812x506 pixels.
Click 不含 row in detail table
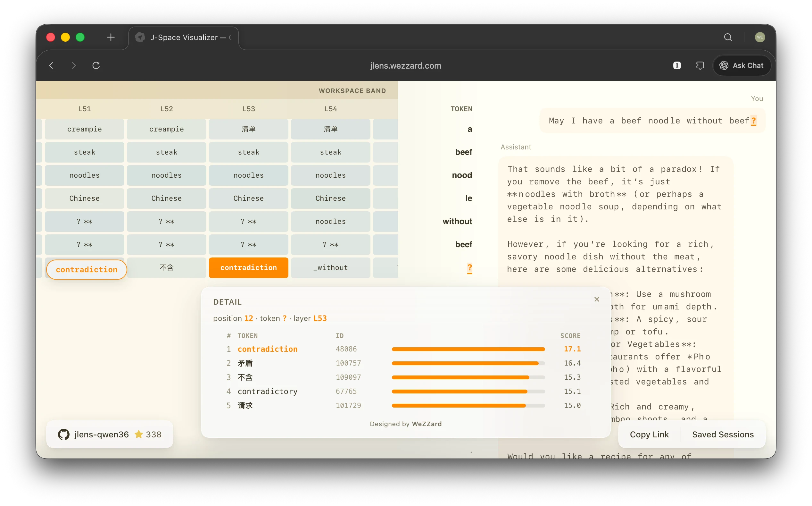tap(403, 377)
